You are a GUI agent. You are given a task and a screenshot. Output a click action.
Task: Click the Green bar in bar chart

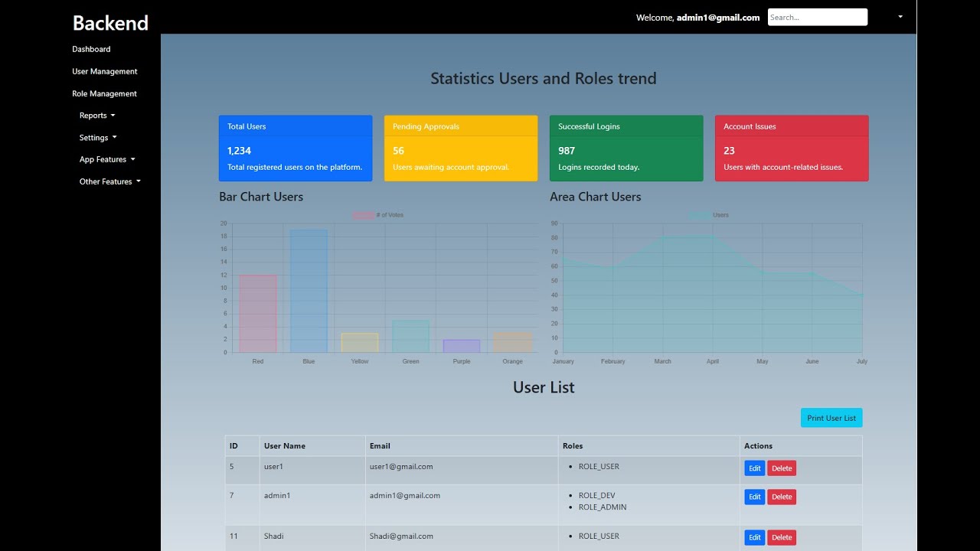[x=410, y=336]
